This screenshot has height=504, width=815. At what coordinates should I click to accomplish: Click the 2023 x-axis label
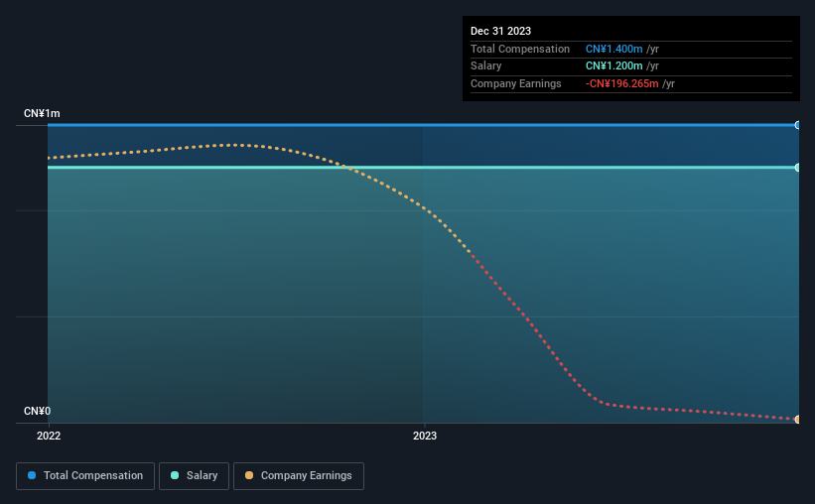point(425,436)
